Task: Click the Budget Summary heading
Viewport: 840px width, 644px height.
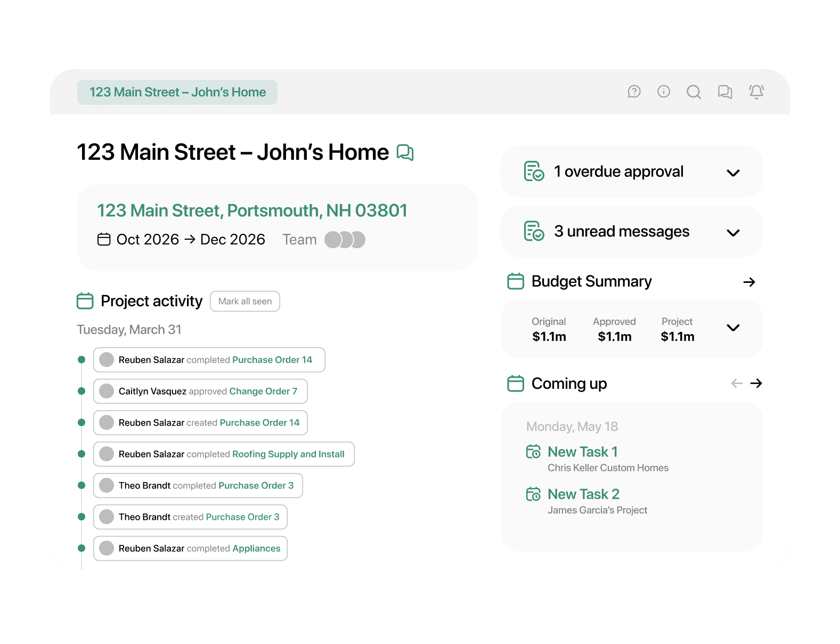Action: [x=592, y=281]
